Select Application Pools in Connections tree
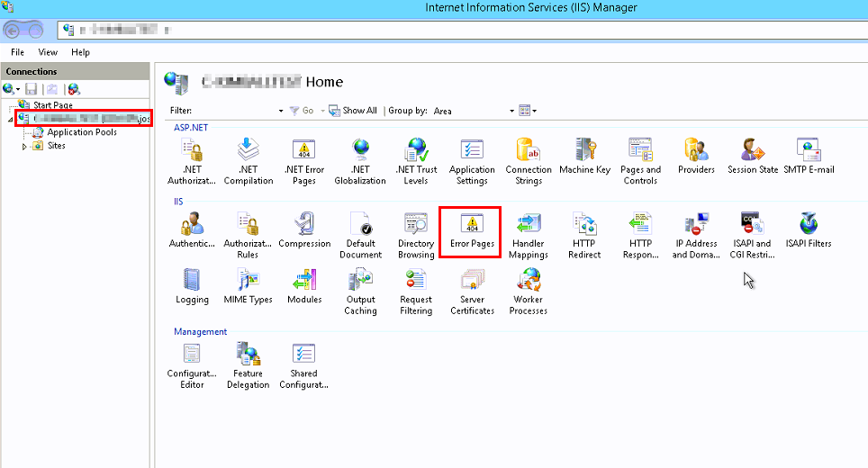 (81, 132)
